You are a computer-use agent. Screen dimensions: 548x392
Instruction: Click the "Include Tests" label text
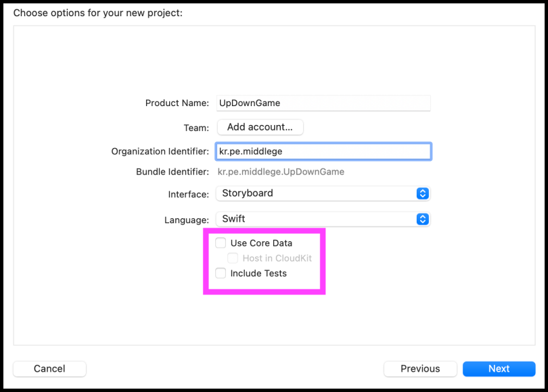258,273
